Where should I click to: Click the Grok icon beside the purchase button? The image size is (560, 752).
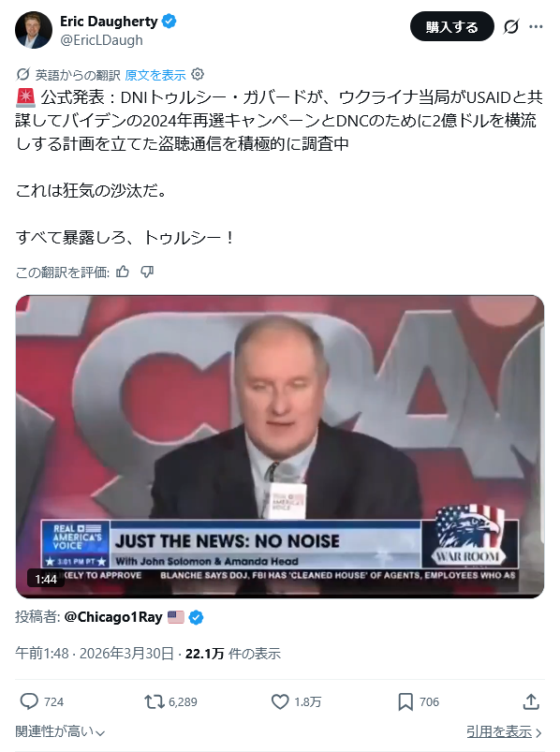point(511,26)
